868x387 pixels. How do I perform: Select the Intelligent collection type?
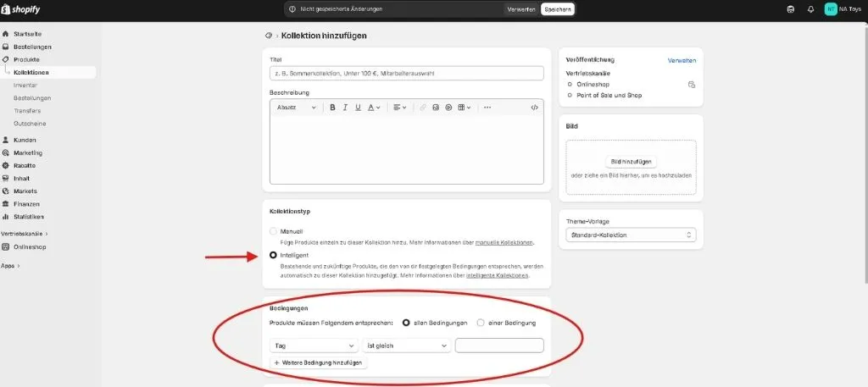pyautogui.click(x=273, y=256)
